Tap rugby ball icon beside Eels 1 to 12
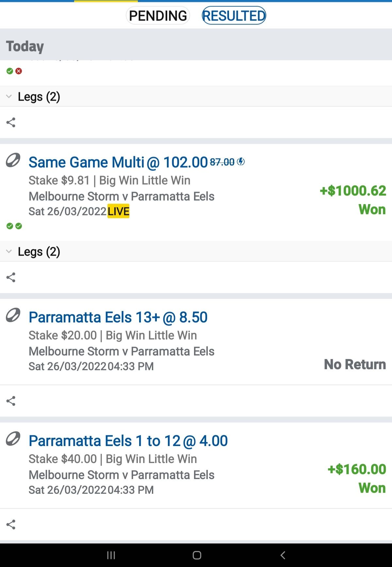Image resolution: width=392 pixels, height=567 pixels. coord(13,439)
